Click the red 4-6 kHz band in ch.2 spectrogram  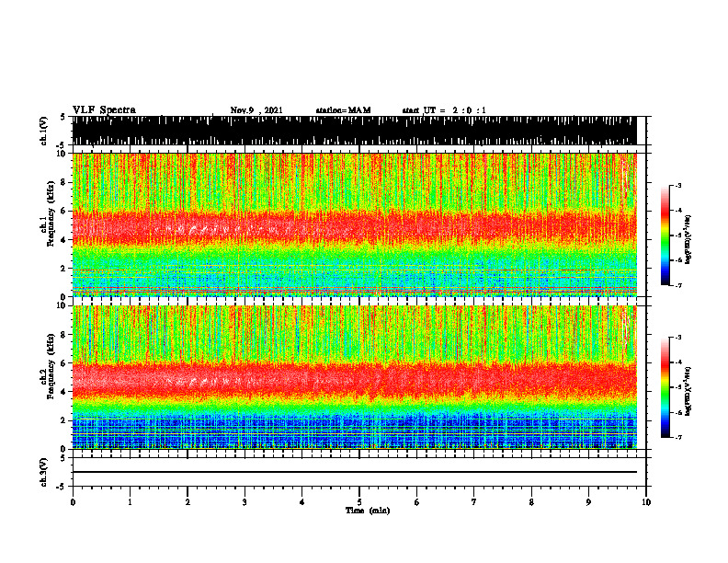coord(354,379)
